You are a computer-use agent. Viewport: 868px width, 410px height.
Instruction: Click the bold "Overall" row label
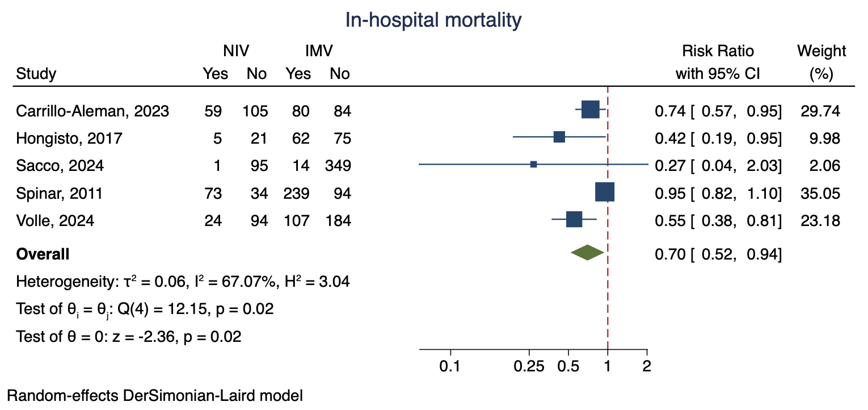point(43,254)
